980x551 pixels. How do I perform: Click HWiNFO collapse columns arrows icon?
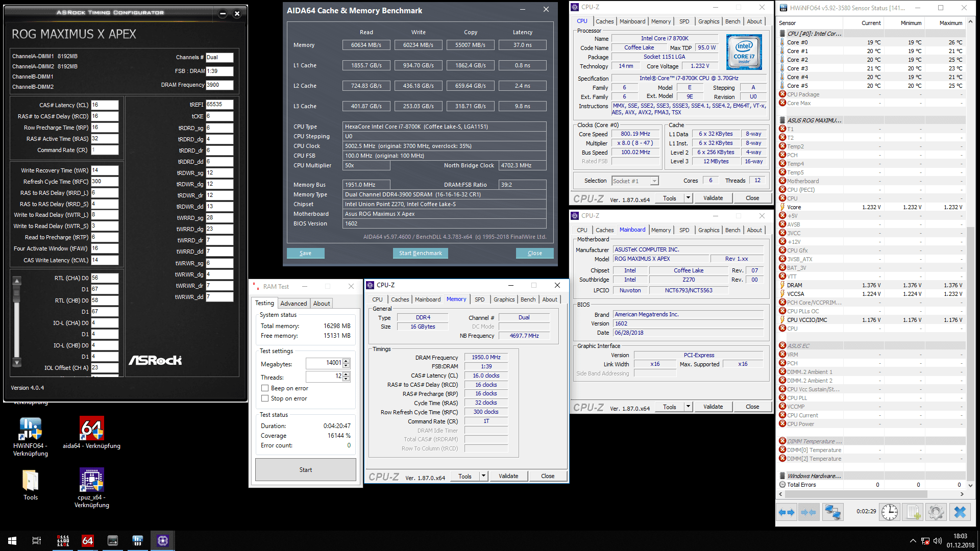pos(808,512)
